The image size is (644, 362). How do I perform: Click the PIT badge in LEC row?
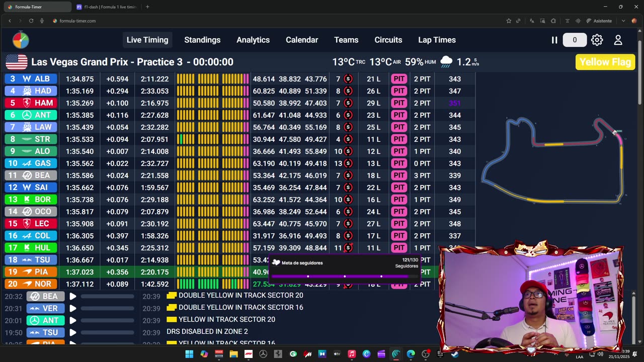pos(399,224)
